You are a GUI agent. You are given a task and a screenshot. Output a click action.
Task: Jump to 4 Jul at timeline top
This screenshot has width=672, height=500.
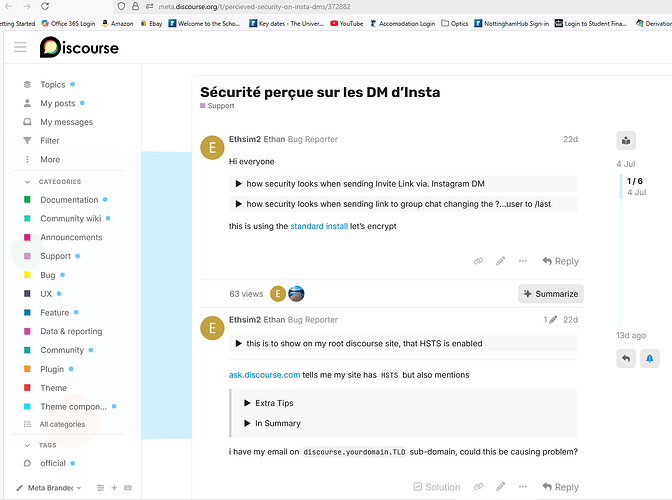(x=626, y=164)
